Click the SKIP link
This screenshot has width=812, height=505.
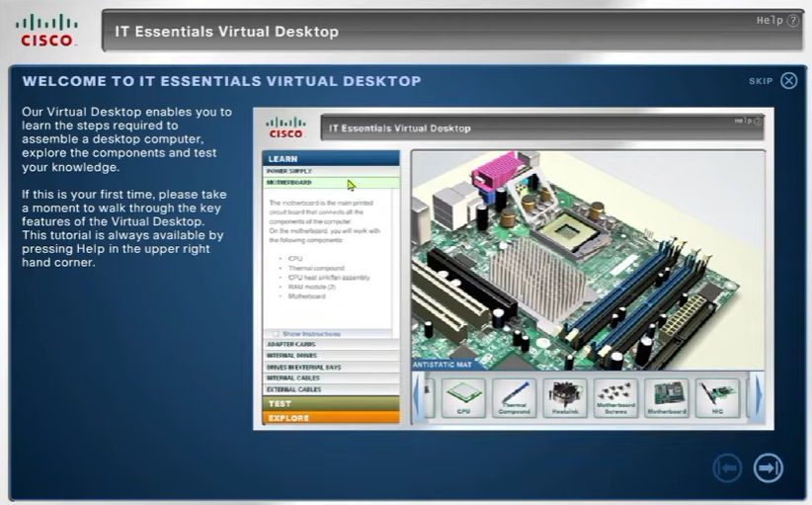tap(761, 81)
